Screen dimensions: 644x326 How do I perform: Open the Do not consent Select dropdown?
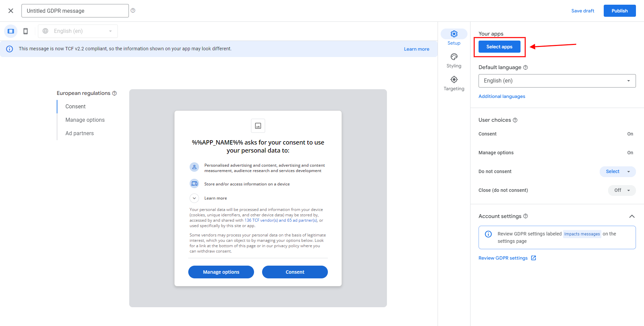click(x=617, y=171)
